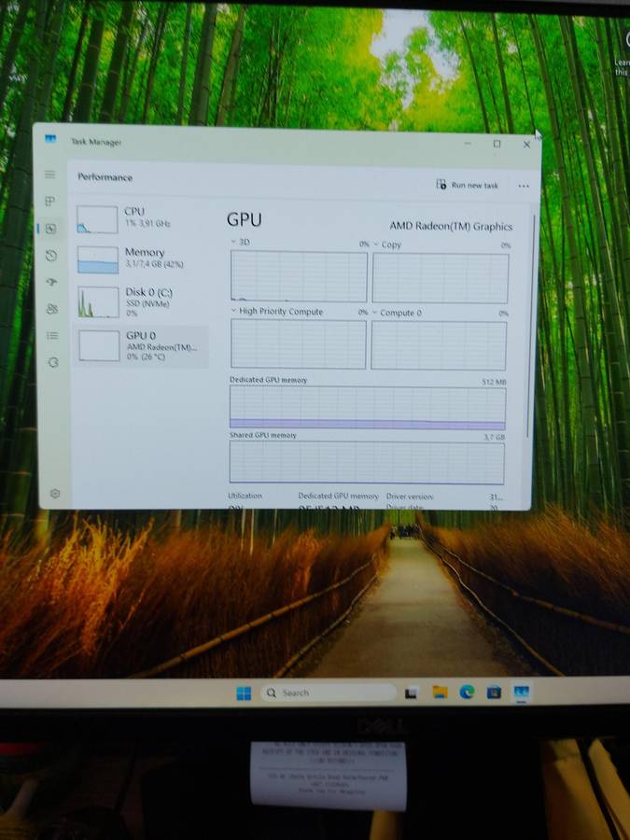
Task: Change the High Priority Compute graph dropdown
Action: pos(234,312)
